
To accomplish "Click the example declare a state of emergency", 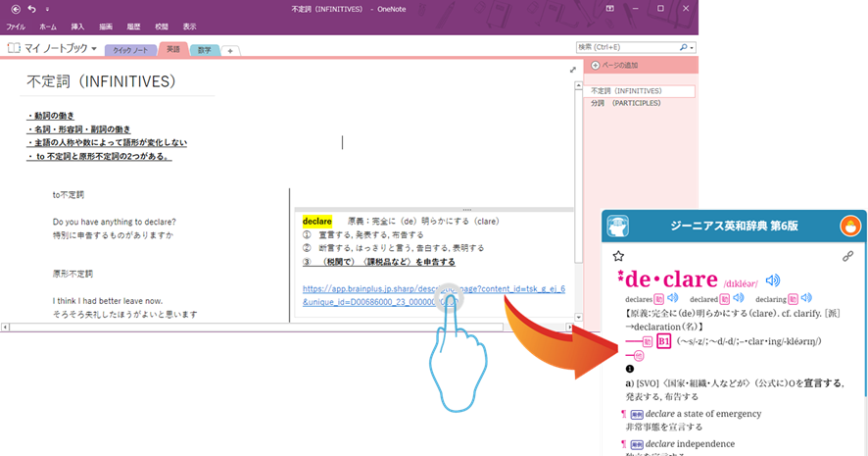I will click(x=703, y=414).
